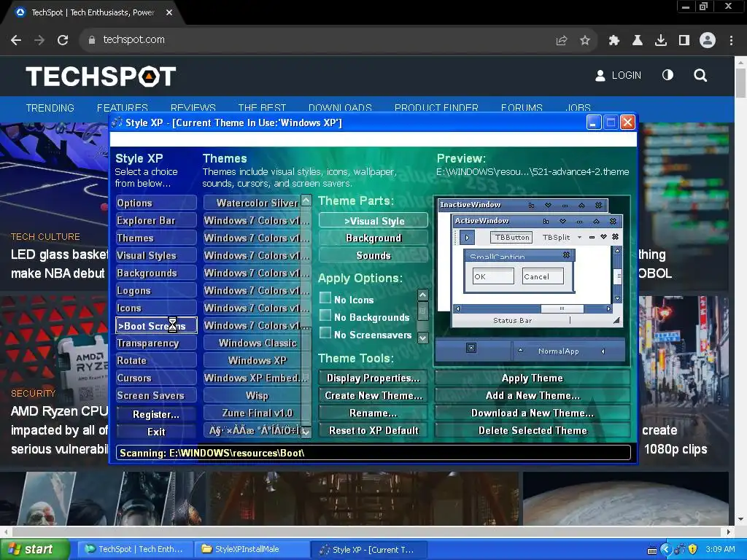Open Chrome extensions puzzle icon

coord(614,41)
